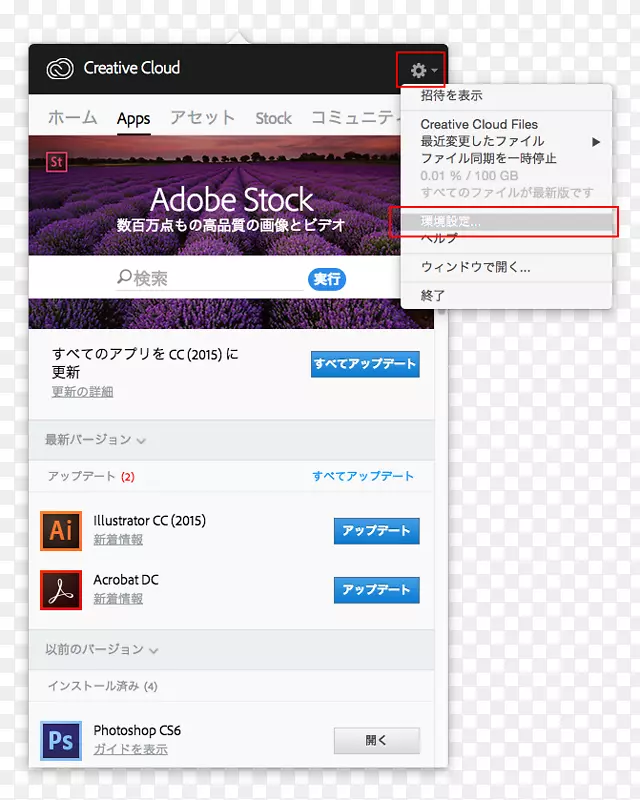Open 新着情報 link under Illustrator
Image resolution: width=640 pixels, height=800 pixels.
[118, 540]
